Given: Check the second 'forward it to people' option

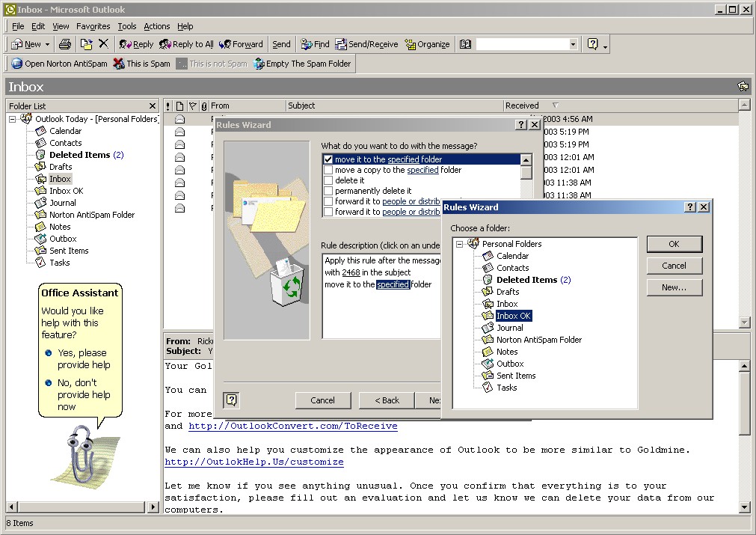Looking at the screenshot, I should click(x=328, y=212).
